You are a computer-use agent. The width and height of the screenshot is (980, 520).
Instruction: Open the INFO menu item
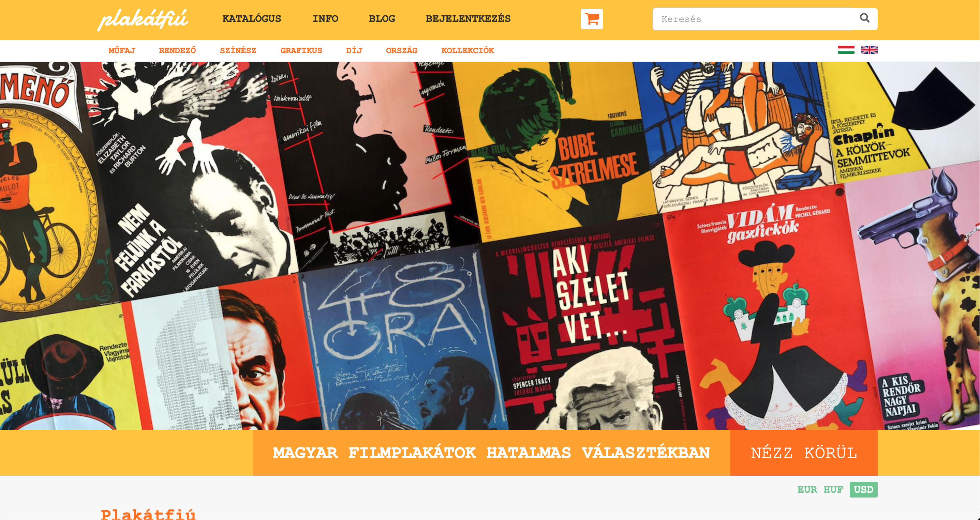click(x=325, y=19)
